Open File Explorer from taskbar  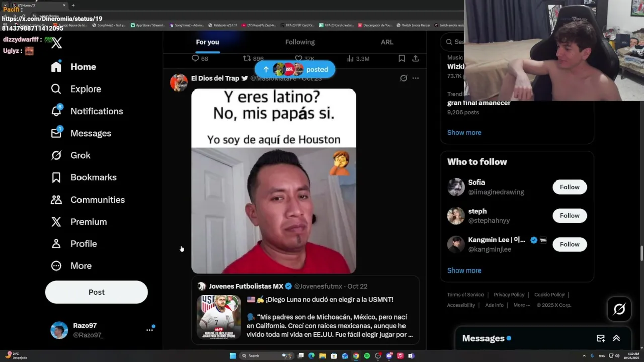pos(323,356)
